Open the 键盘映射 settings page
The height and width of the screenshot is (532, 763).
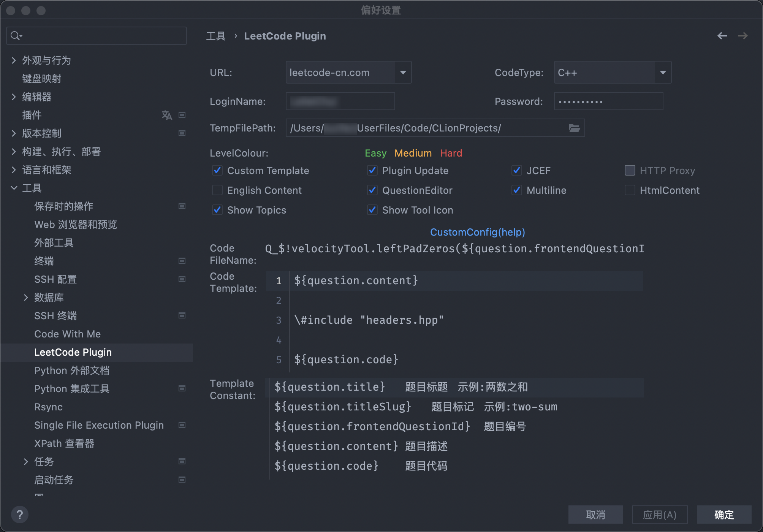coord(41,79)
